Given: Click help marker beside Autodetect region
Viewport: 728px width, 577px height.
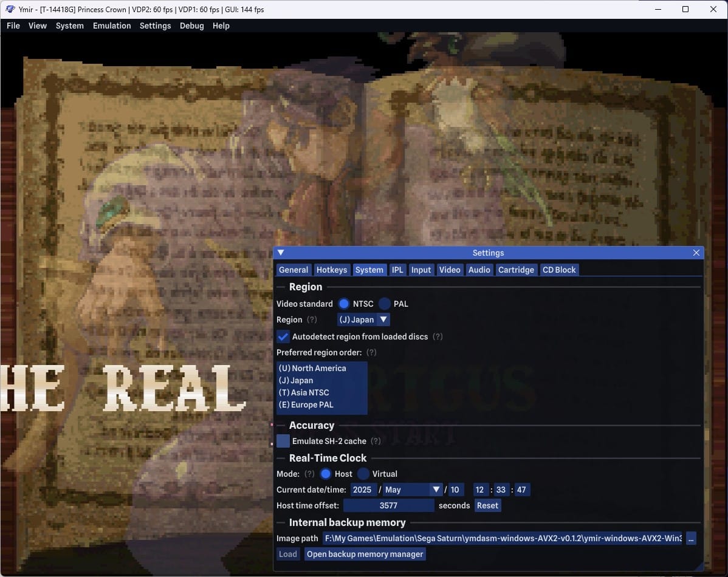Looking at the screenshot, I should coord(438,336).
